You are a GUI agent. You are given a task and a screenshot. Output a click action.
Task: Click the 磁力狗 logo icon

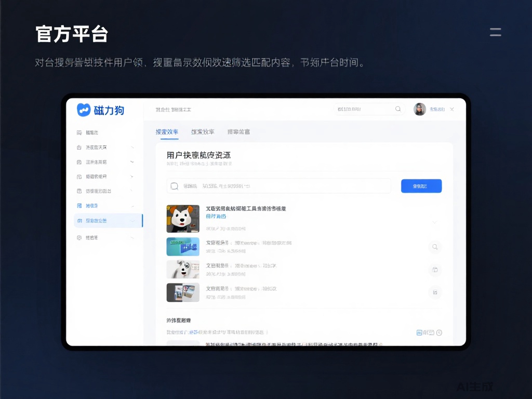pyautogui.click(x=84, y=110)
